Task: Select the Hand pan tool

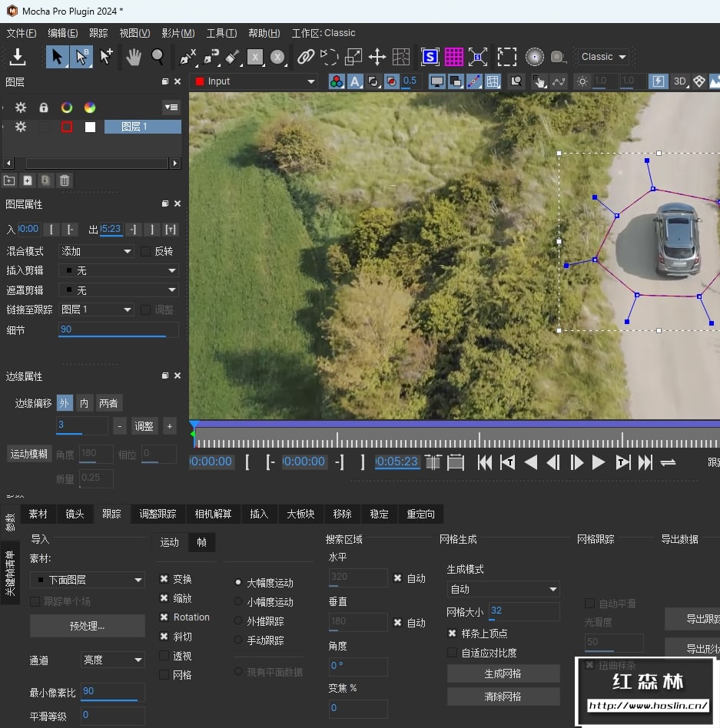Action: [134, 56]
